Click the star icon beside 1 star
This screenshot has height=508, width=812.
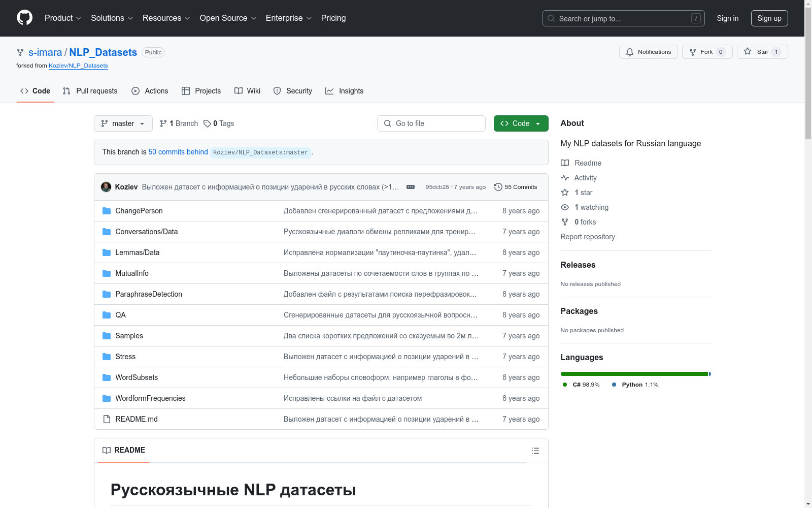565,193
